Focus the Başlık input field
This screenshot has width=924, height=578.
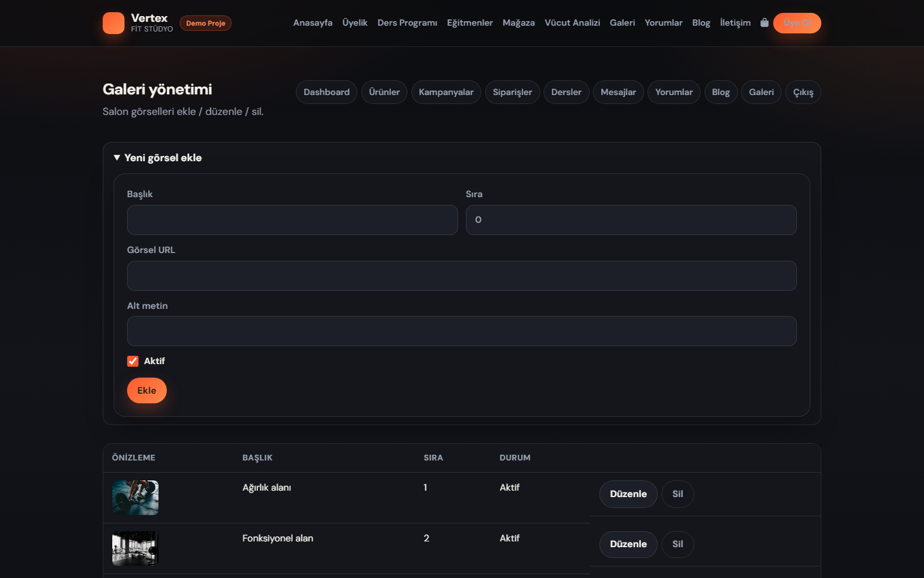point(293,220)
